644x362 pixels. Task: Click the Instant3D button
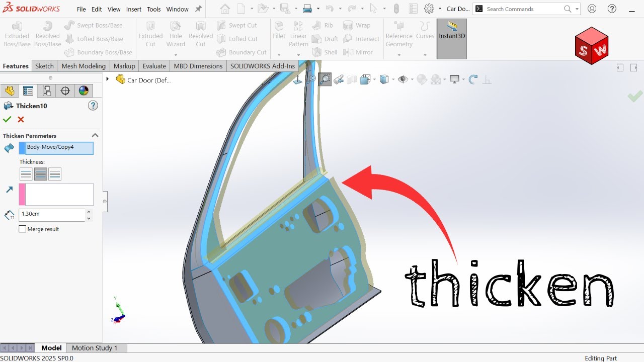click(452, 39)
